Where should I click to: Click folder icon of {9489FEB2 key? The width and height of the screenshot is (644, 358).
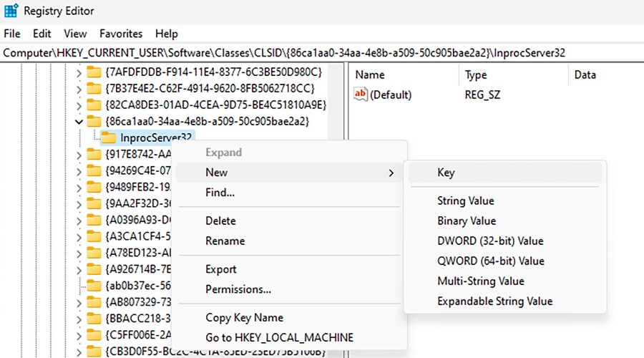94,187
